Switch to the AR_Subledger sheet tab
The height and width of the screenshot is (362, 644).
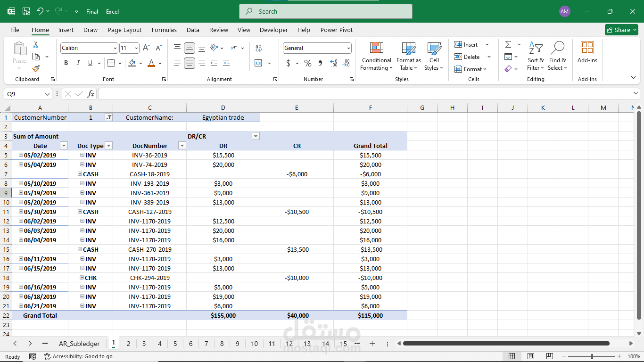(x=79, y=344)
